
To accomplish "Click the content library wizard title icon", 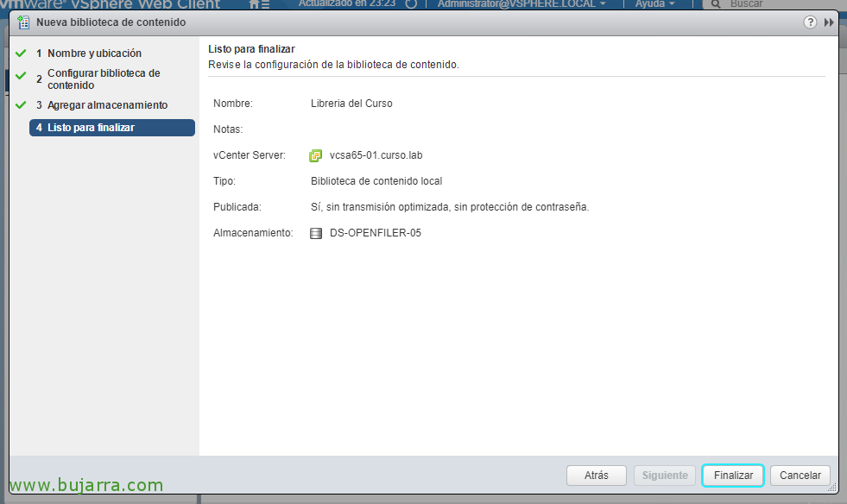I will coord(23,22).
